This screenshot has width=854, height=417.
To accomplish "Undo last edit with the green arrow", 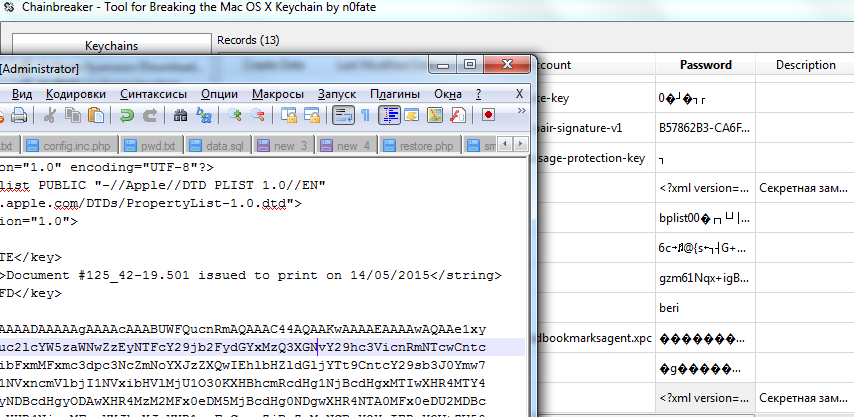I will tap(127, 115).
